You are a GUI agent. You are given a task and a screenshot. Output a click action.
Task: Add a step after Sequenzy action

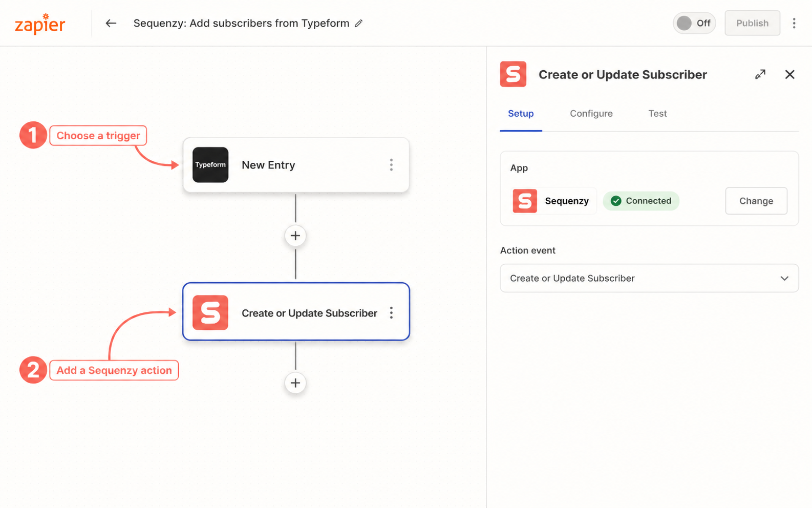295,383
